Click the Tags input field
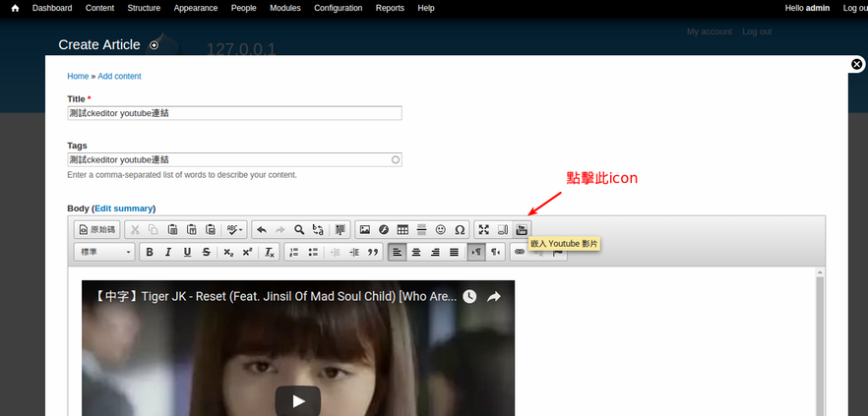Screen dimensions: 868x416 234,160
